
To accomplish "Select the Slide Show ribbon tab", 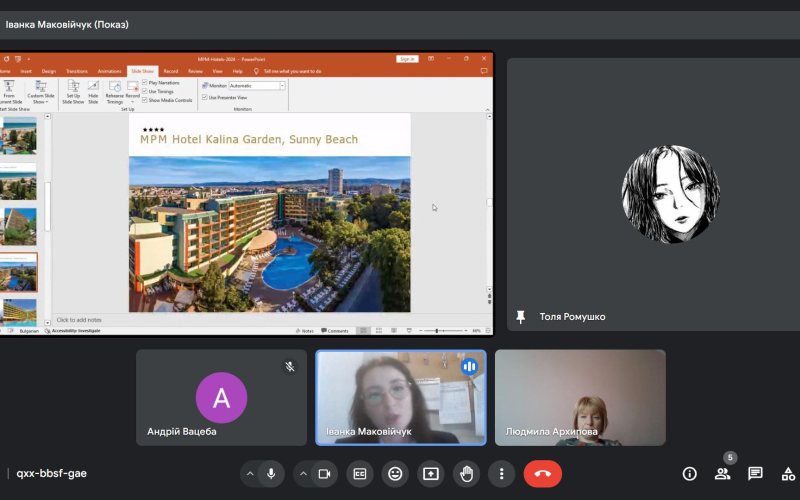I will 142,71.
